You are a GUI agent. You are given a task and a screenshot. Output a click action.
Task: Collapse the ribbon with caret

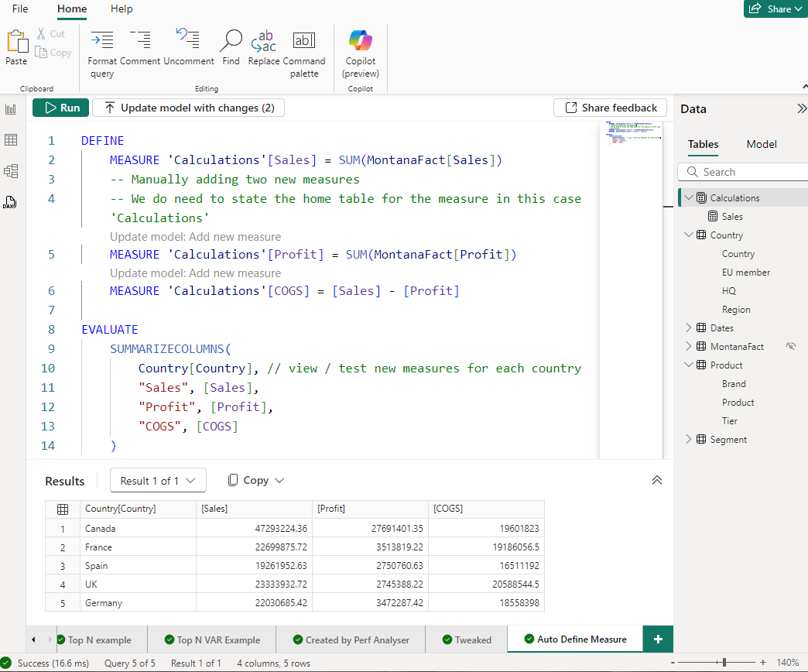click(x=804, y=87)
